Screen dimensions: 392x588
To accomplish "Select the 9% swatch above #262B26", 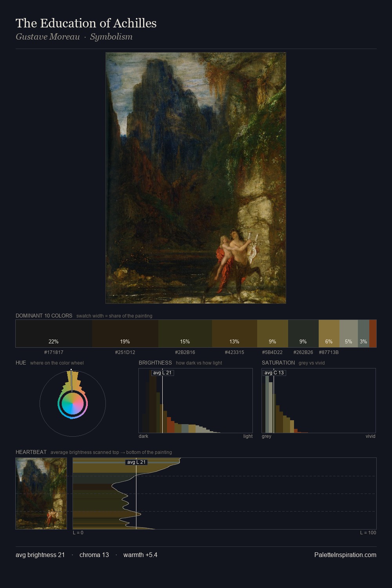I will 303,334.
